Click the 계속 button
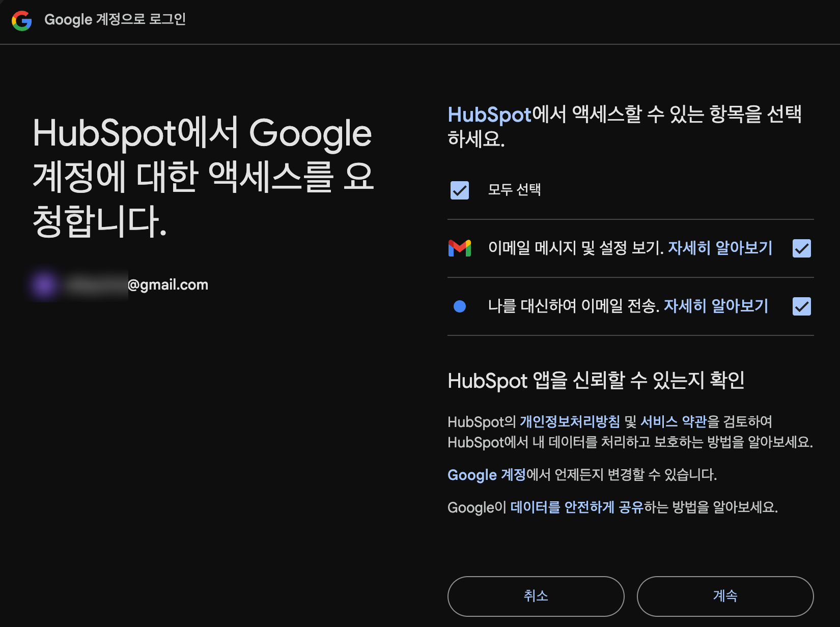840x627 pixels. coord(725,596)
